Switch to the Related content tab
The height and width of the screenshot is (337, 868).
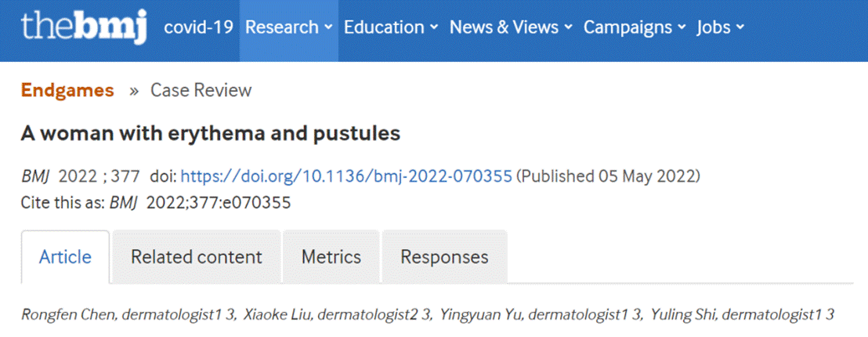coord(196,257)
